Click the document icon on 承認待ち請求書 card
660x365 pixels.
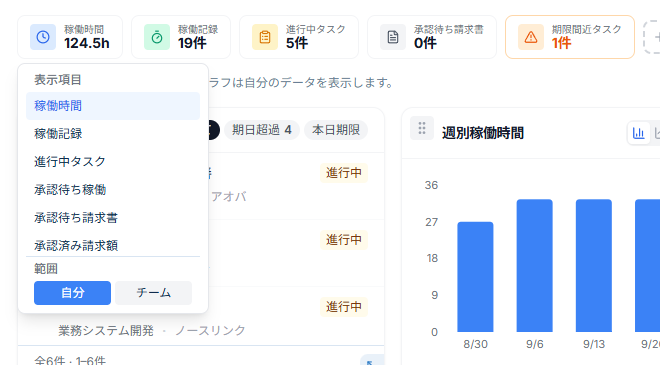[x=393, y=37]
